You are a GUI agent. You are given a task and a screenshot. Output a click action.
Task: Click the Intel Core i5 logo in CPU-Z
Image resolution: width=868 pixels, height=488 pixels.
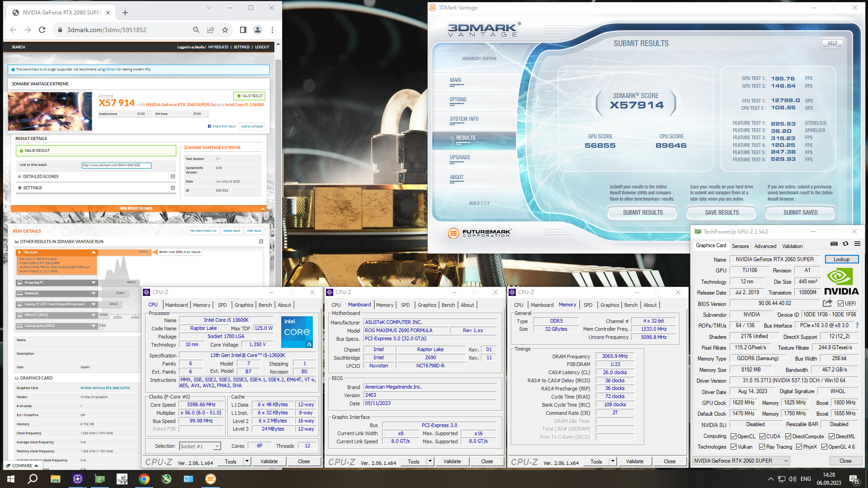[297, 332]
